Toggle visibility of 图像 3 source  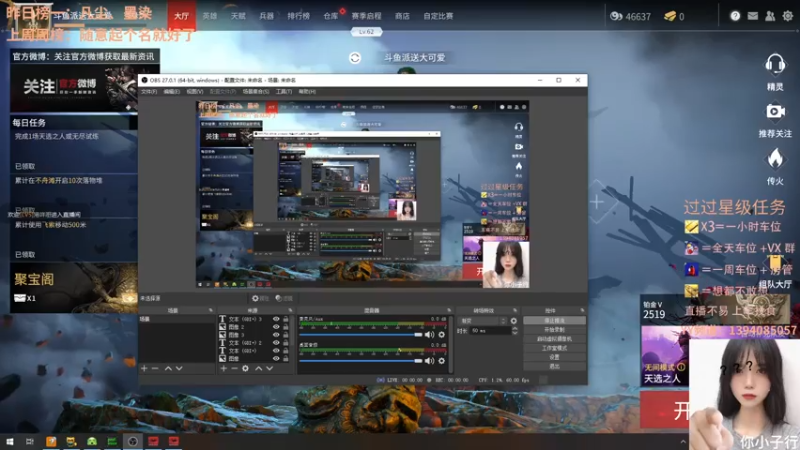pyautogui.click(x=276, y=335)
